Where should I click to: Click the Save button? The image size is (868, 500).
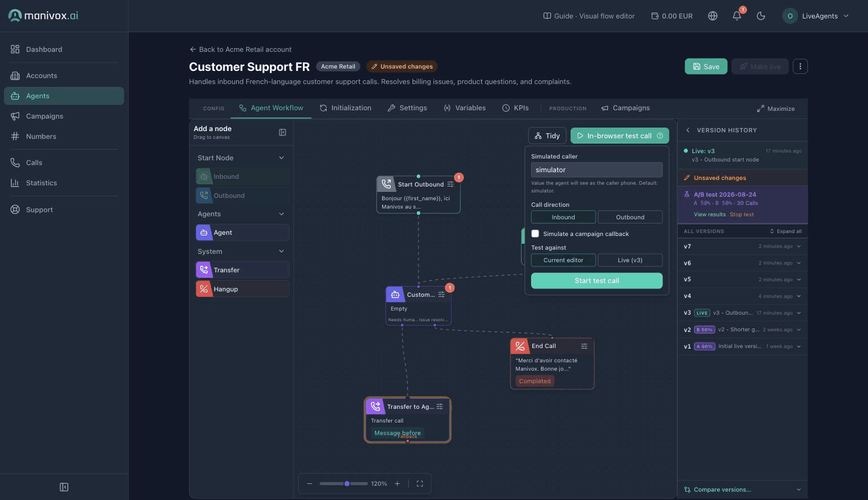pos(706,66)
